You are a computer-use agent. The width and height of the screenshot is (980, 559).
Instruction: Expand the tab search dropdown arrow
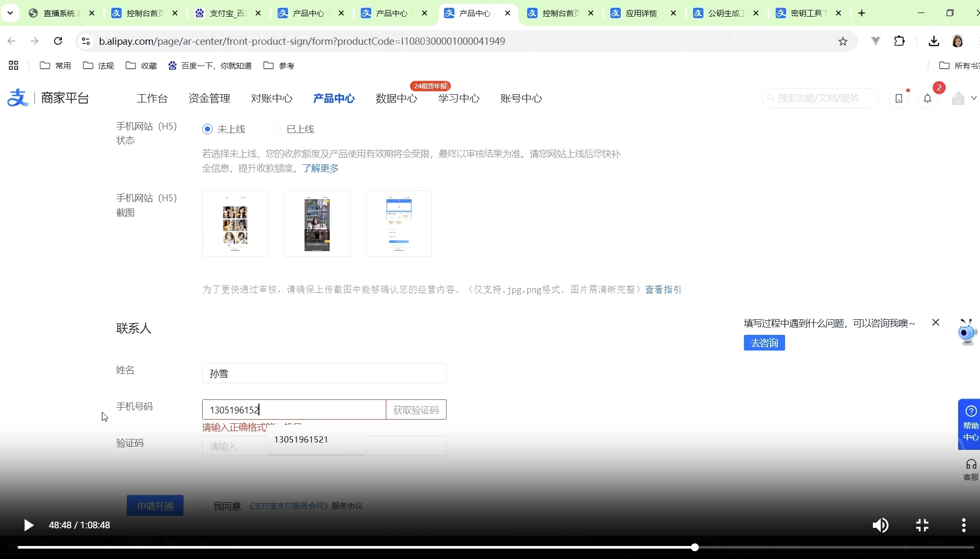[x=9, y=13]
